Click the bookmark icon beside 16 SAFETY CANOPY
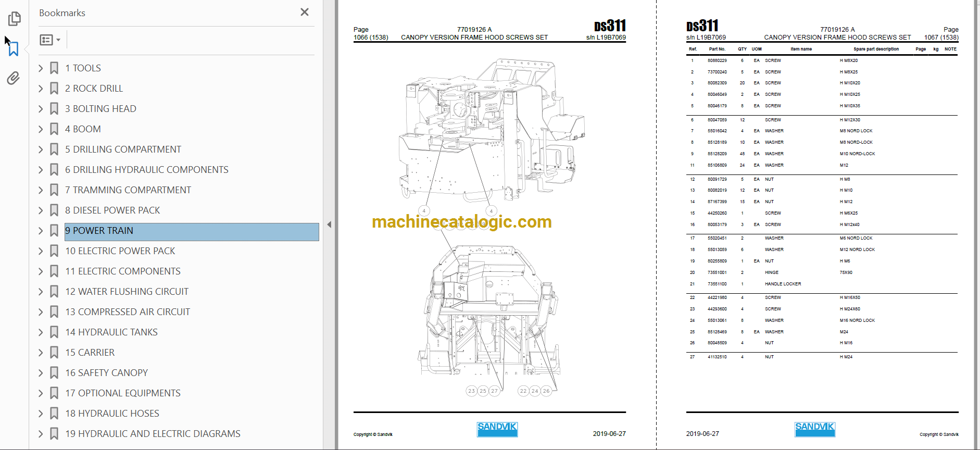This screenshot has height=450, width=980. pos(54,373)
